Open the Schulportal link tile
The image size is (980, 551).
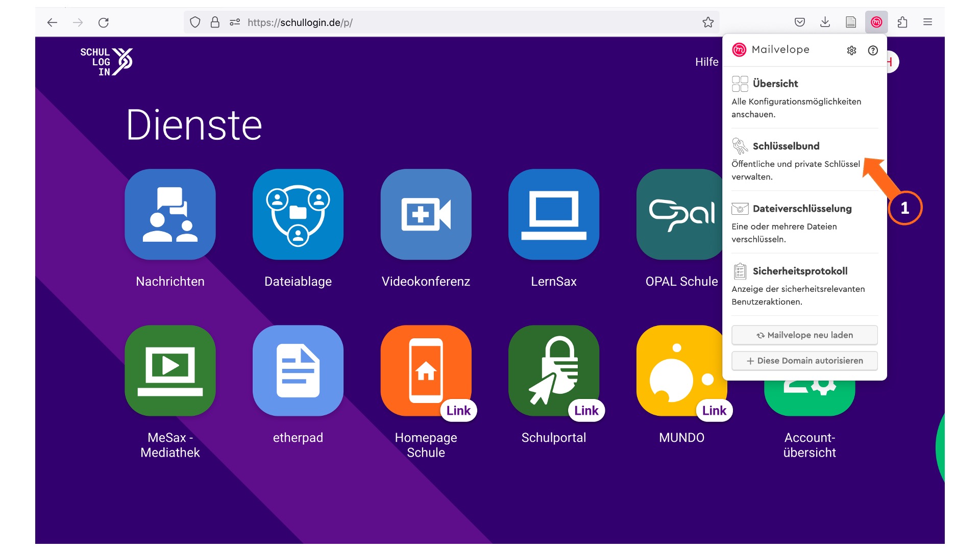tap(554, 370)
